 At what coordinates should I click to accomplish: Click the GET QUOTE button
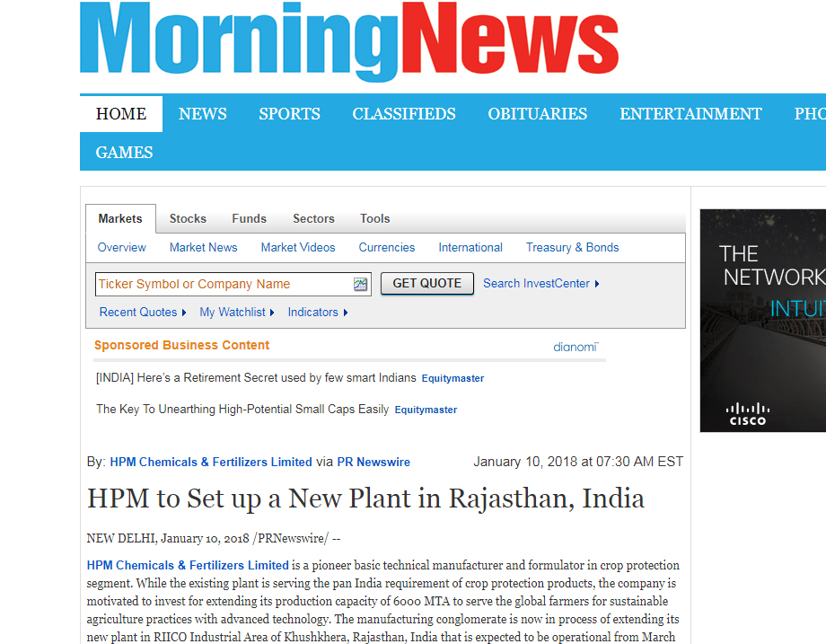[427, 284]
